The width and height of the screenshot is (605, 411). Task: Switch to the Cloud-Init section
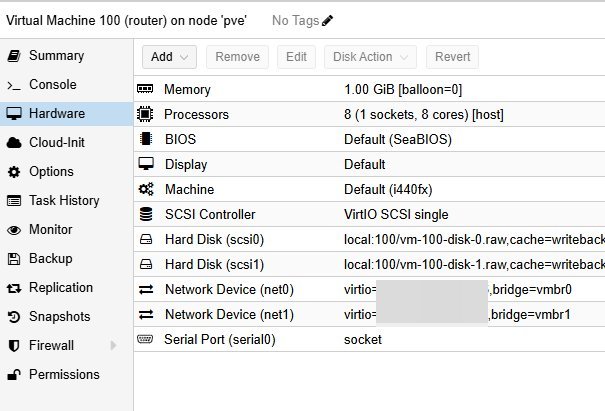pos(57,143)
